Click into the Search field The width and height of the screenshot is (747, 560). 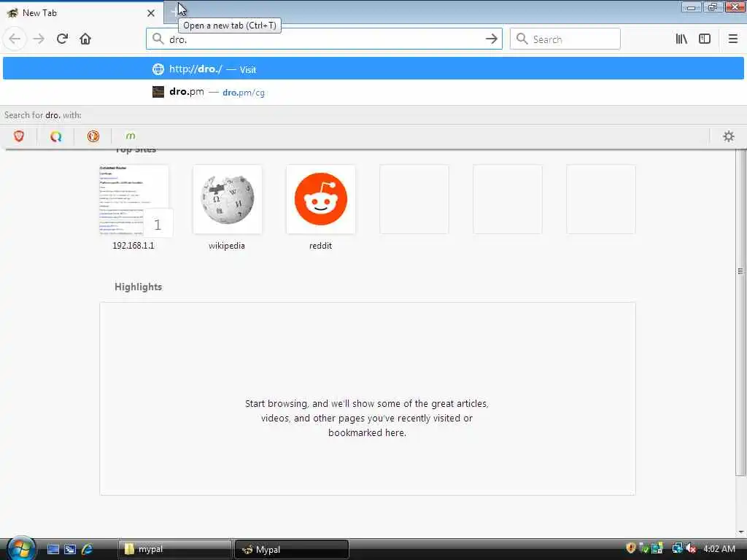tap(565, 39)
